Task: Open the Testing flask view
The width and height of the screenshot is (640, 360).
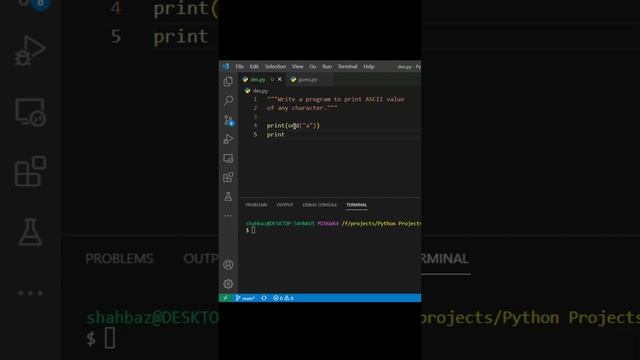Action: 228,197
